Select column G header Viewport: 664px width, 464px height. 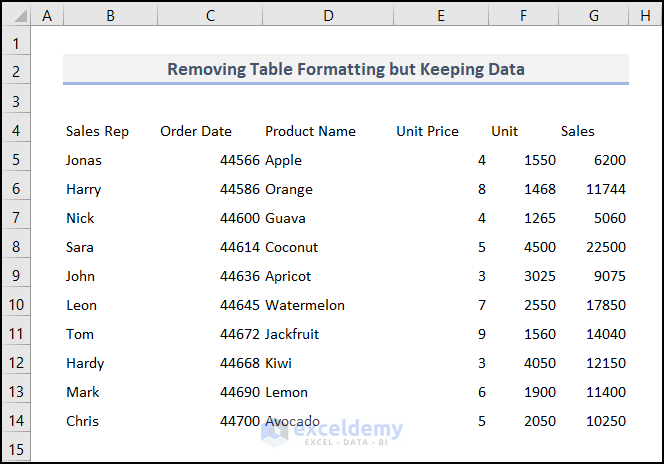(594, 15)
